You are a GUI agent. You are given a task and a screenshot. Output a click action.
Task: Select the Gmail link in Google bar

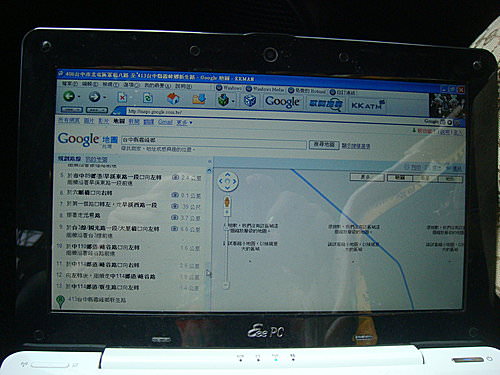click(x=165, y=122)
